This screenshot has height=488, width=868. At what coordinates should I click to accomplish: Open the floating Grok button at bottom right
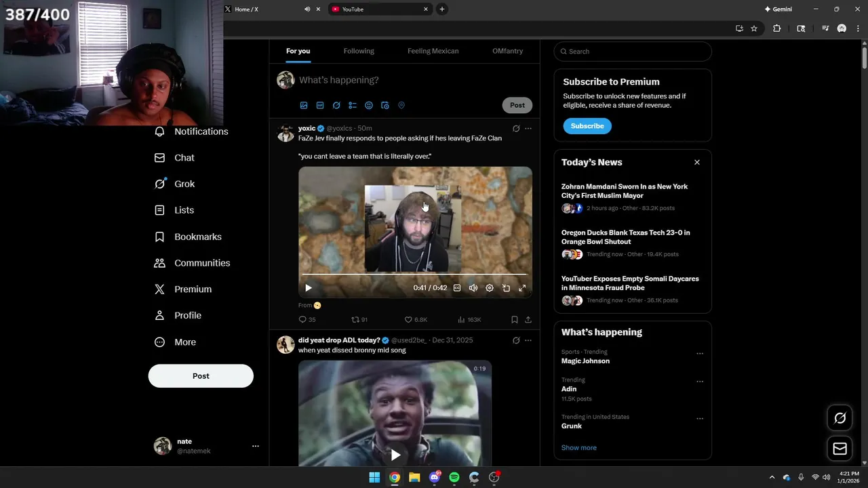click(840, 418)
